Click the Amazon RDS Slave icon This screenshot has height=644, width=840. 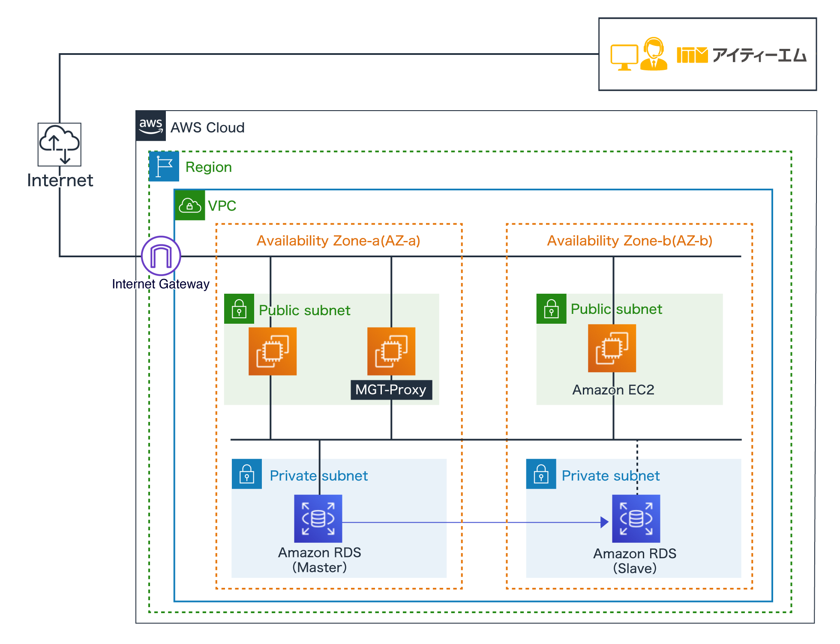coord(636,519)
